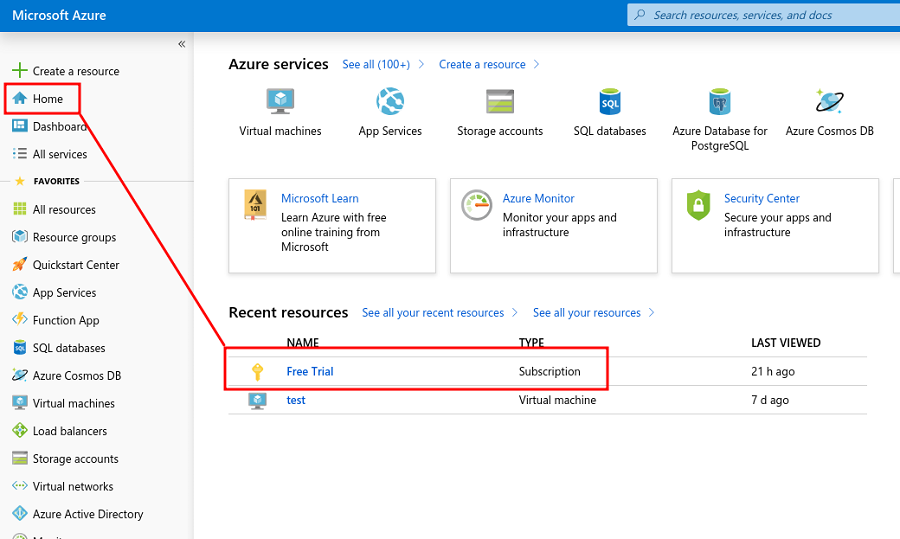
Task: Select All services in the sidebar
Action: [x=60, y=154]
